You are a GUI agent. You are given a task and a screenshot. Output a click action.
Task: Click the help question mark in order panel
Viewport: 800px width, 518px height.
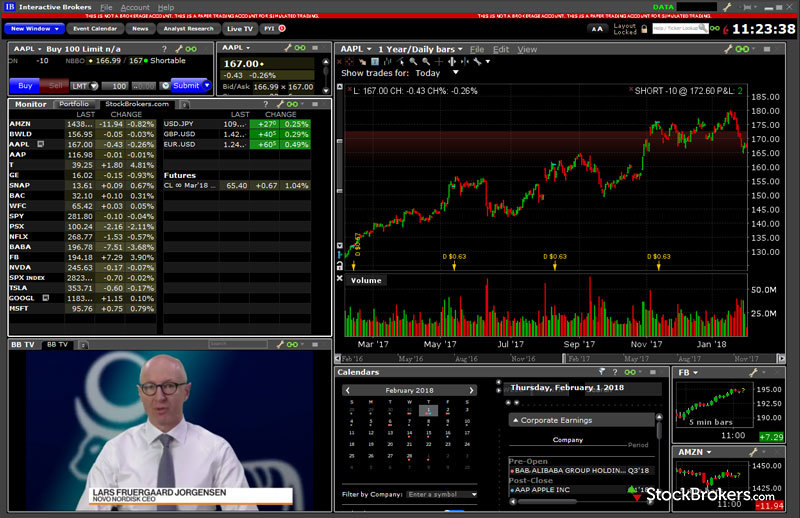tap(164, 49)
